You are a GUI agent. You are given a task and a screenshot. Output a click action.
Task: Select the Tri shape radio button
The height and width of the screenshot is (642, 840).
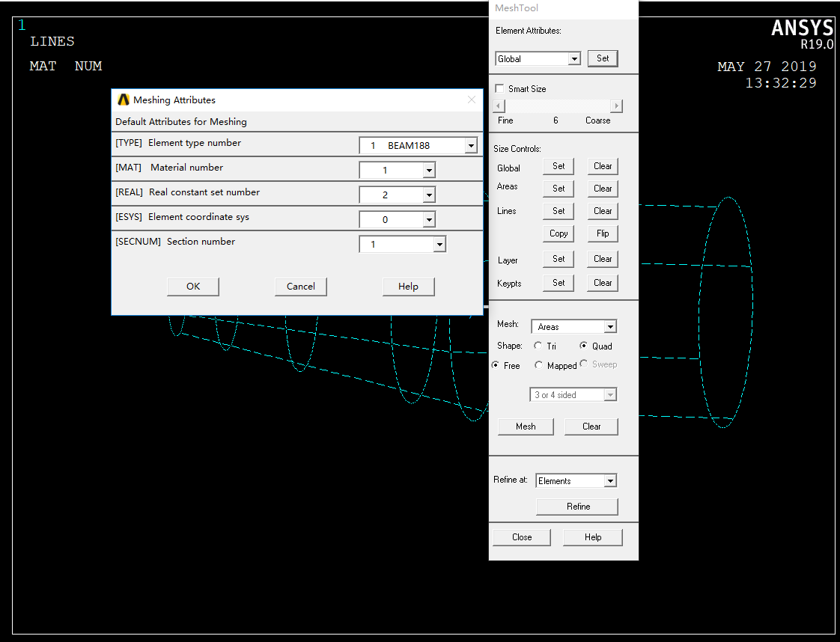[x=538, y=346]
